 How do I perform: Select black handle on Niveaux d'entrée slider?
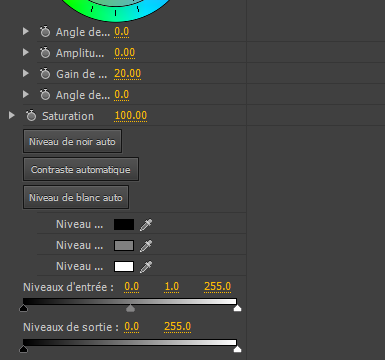[x=23, y=308]
